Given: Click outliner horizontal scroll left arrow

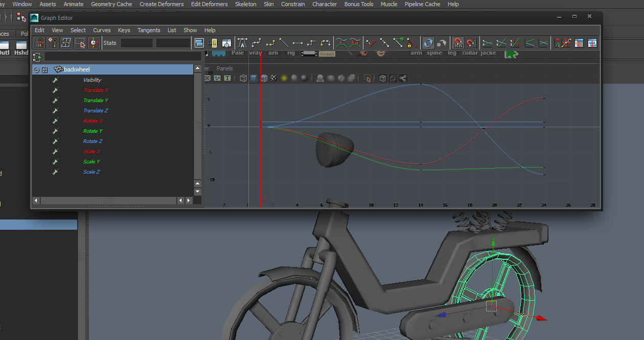Looking at the screenshot, I should (x=36, y=201).
